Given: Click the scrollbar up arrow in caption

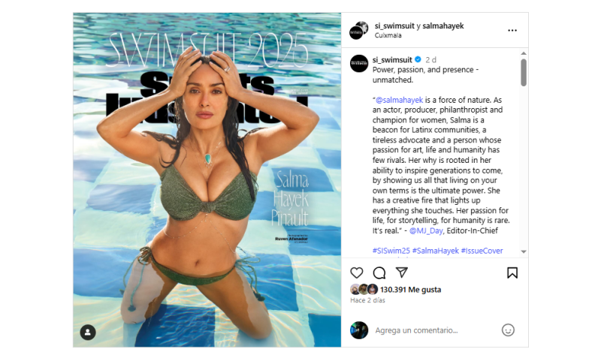Looking at the screenshot, I should pyautogui.click(x=524, y=53).
